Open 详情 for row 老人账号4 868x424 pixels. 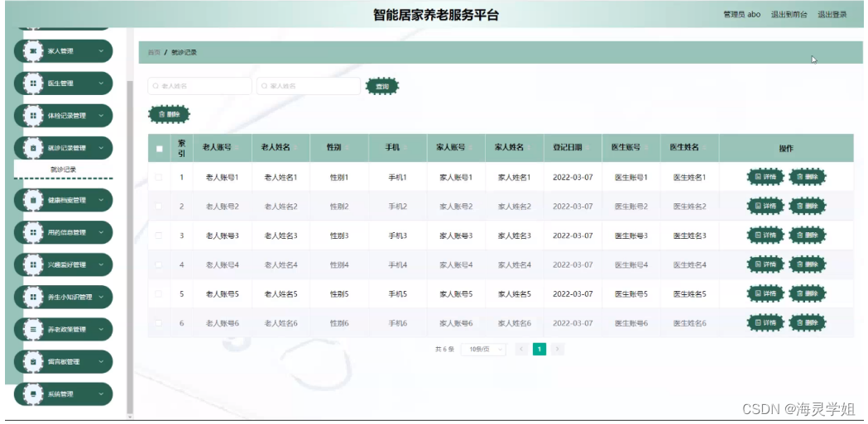click(765, 264)
